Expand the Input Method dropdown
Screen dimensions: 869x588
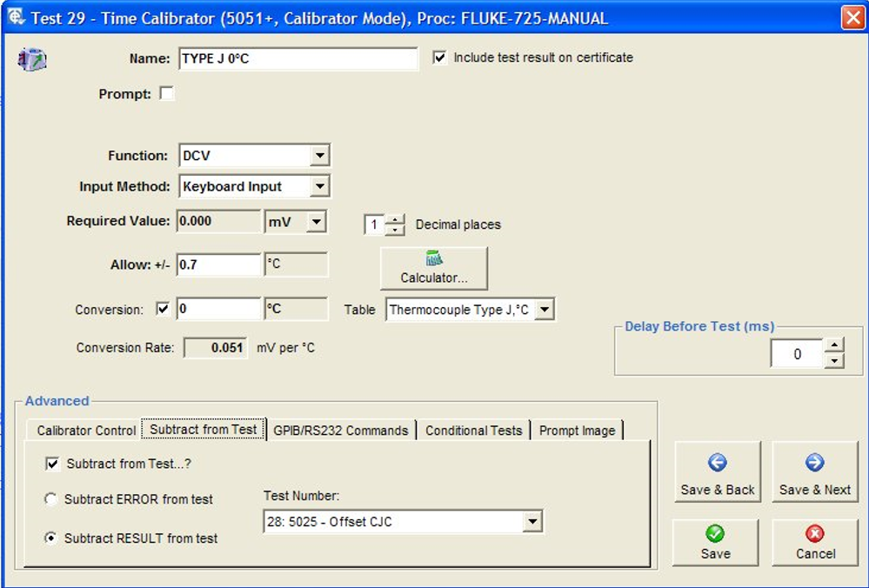pyautogui.click(x=320, y=186)
